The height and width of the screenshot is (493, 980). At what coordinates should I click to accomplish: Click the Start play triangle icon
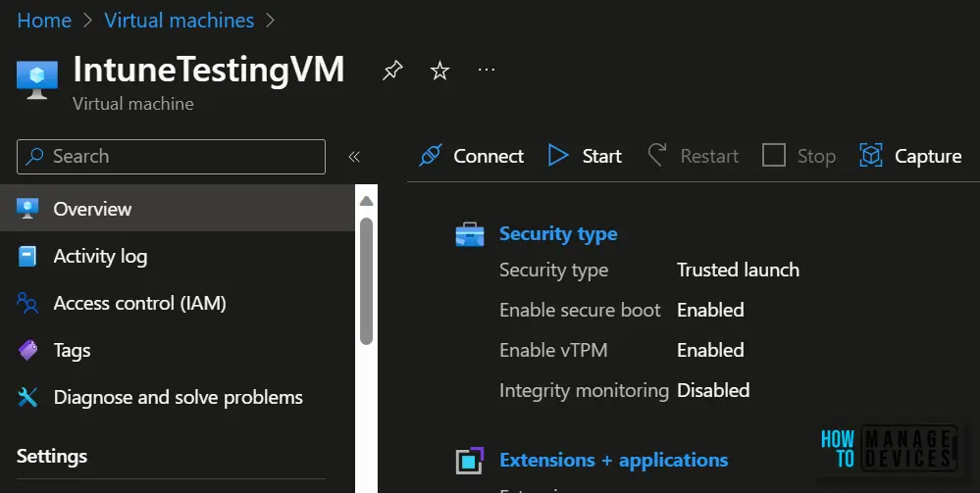pyautogui.click(x=558, y=156)
